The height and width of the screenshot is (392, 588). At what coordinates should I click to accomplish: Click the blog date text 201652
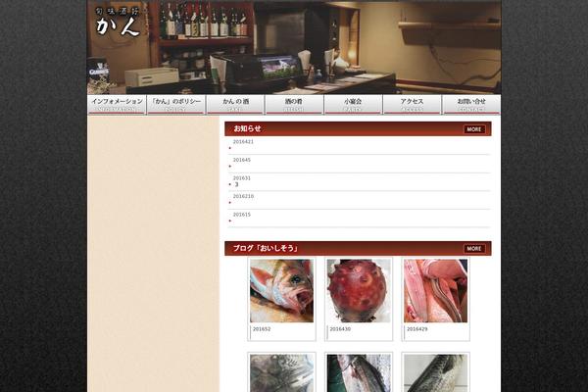(262, 329)
